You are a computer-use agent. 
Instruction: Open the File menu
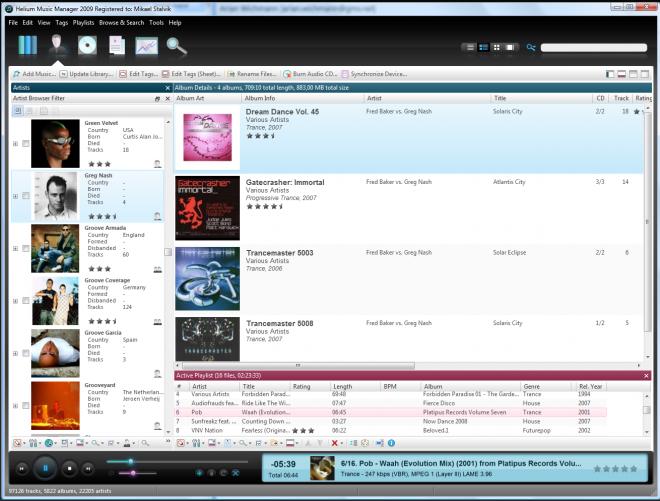click(13, 23)
